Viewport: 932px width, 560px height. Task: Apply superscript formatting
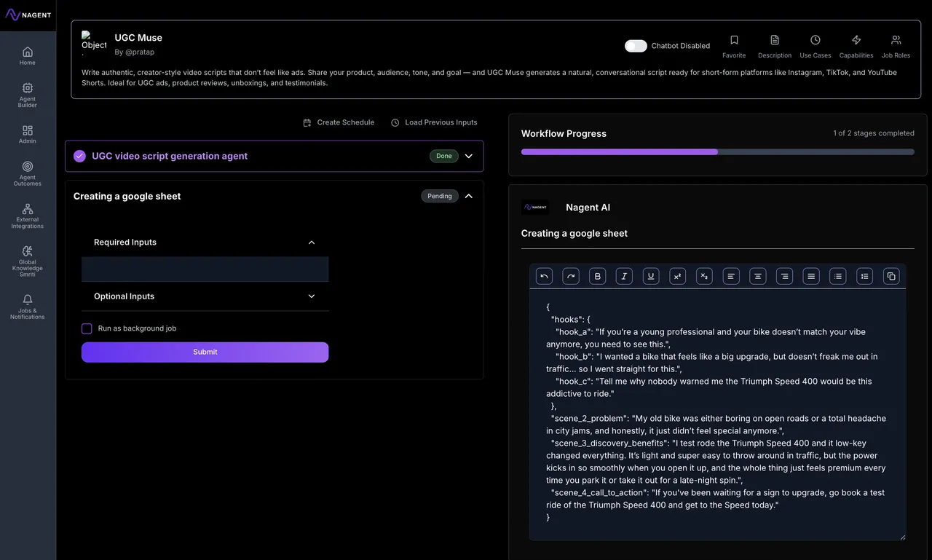(x=677, y=276)
